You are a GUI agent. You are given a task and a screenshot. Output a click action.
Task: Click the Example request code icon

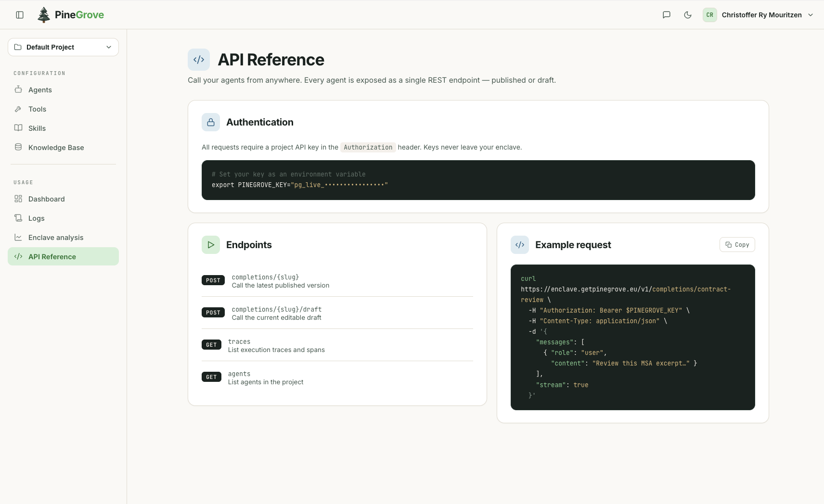(520, 245)
